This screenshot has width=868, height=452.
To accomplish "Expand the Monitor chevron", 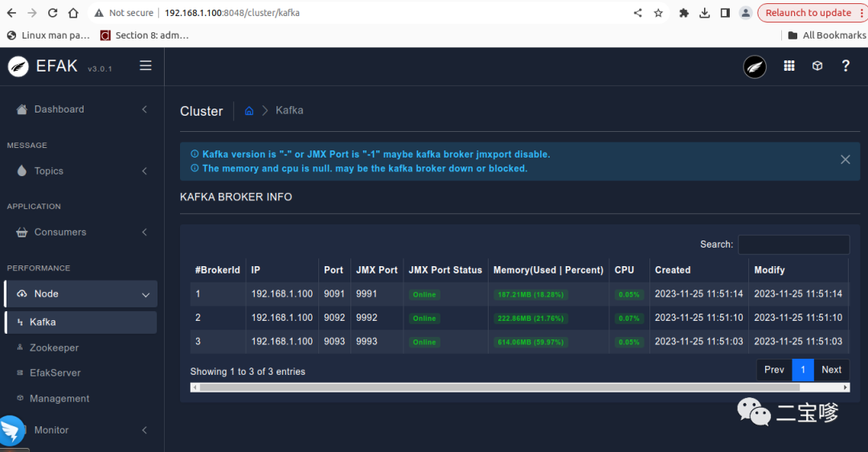I will pos(145,429).
